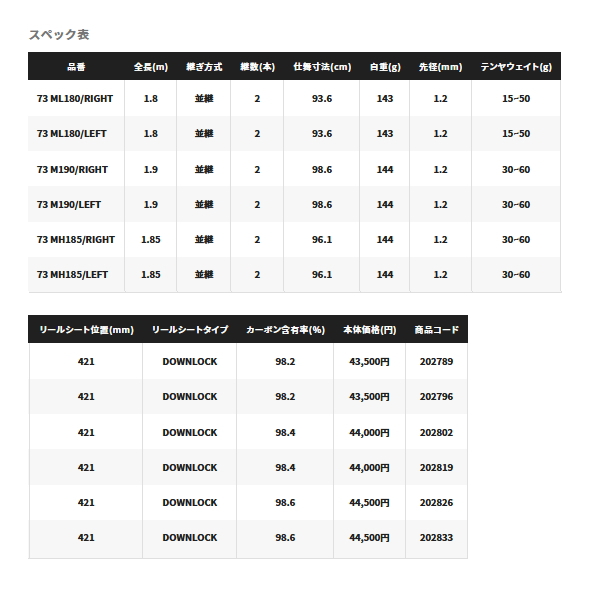
Task: Select price 44,000円 in the 202802 row
Action: [369, 433]
